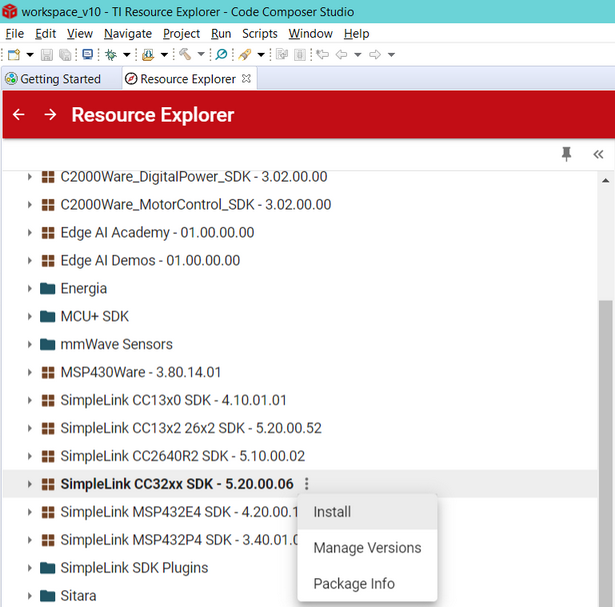Select Edge AI Academy - 01.00.00.00
Screen dimensions: 615x607
click(x=157, y=233)
